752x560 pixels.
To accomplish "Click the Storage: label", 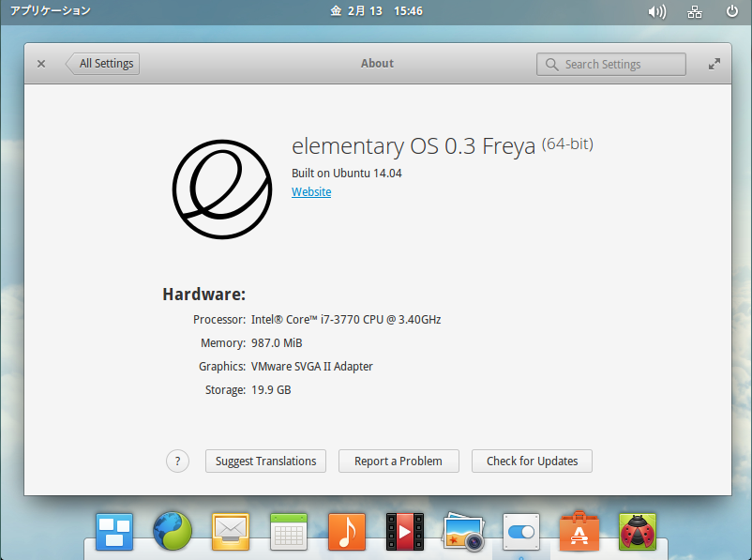I will (x=225, y=390).
